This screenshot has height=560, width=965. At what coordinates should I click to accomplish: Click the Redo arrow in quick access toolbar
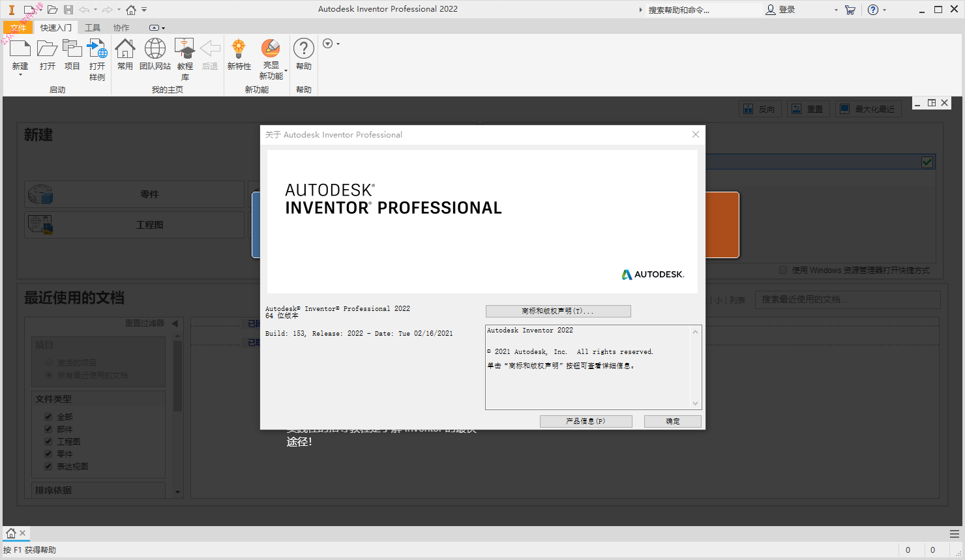[x=108, y=10]
